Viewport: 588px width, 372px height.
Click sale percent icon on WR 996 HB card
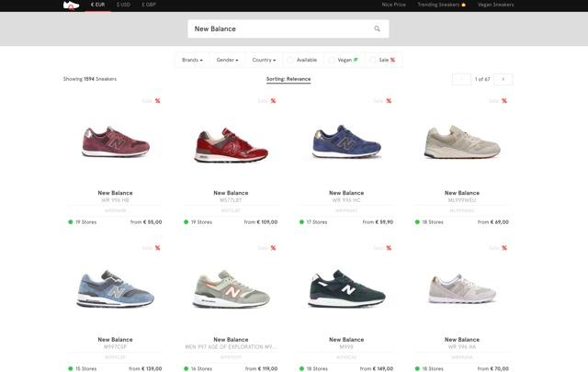[158, 100]
